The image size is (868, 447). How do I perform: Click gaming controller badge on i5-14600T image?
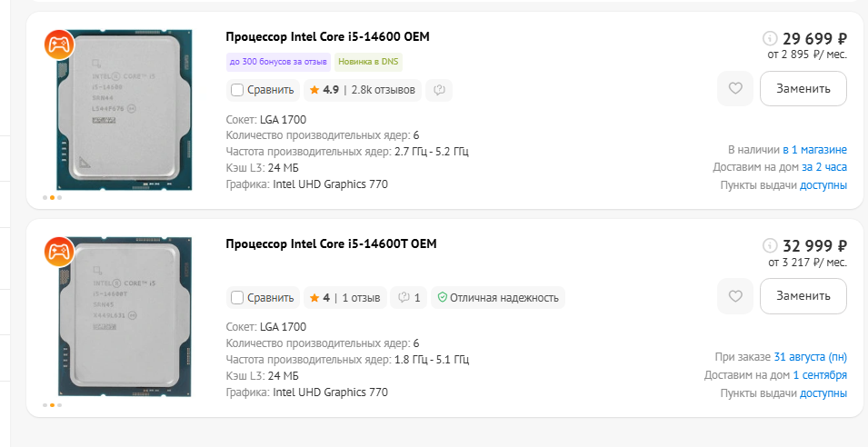(x=59, y=252)
